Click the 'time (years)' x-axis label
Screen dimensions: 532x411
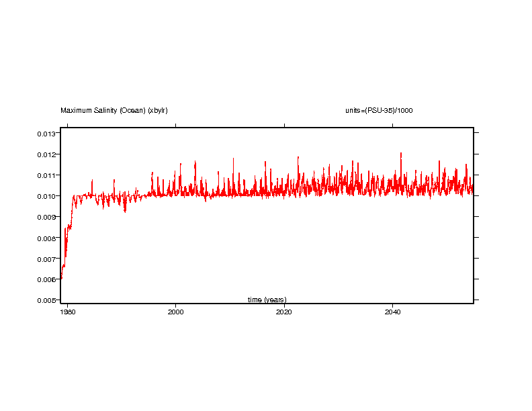click(x=267, y=300)
